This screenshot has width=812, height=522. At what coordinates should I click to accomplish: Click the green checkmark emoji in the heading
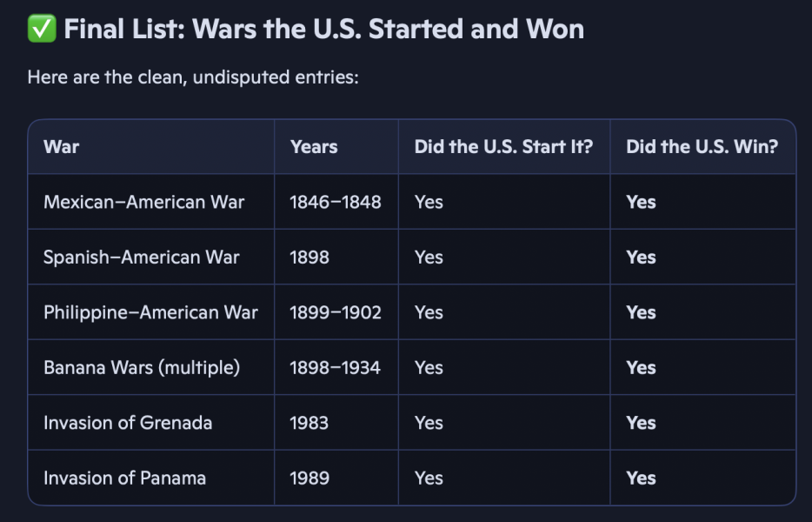pyautogui.click(x=41, y=30)
